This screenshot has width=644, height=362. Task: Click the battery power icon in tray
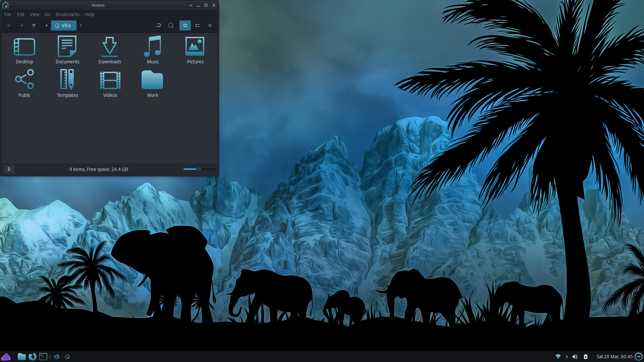tap(586, 357)
